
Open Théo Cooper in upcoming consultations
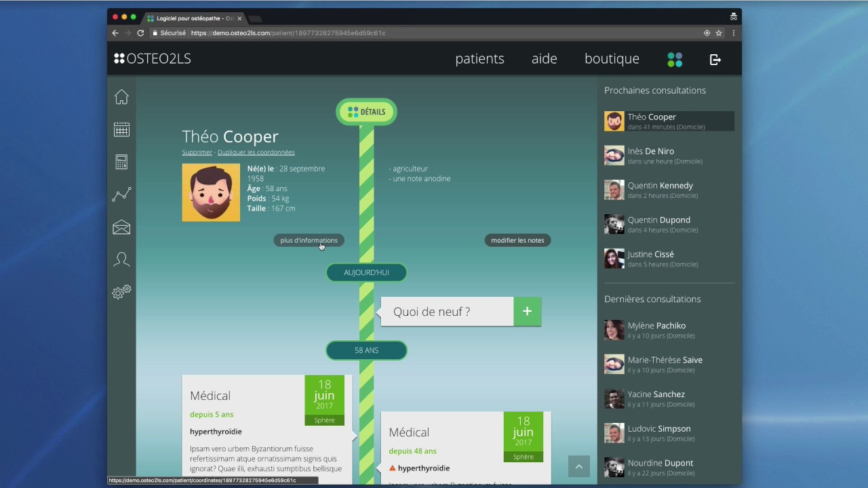(669, 121)
